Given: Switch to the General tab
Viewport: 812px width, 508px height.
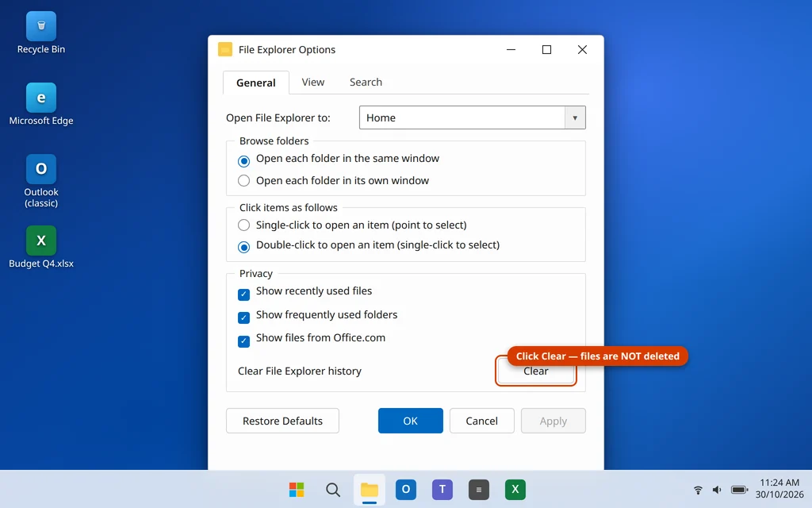Looking at the screenshot, I should [256, 83].
